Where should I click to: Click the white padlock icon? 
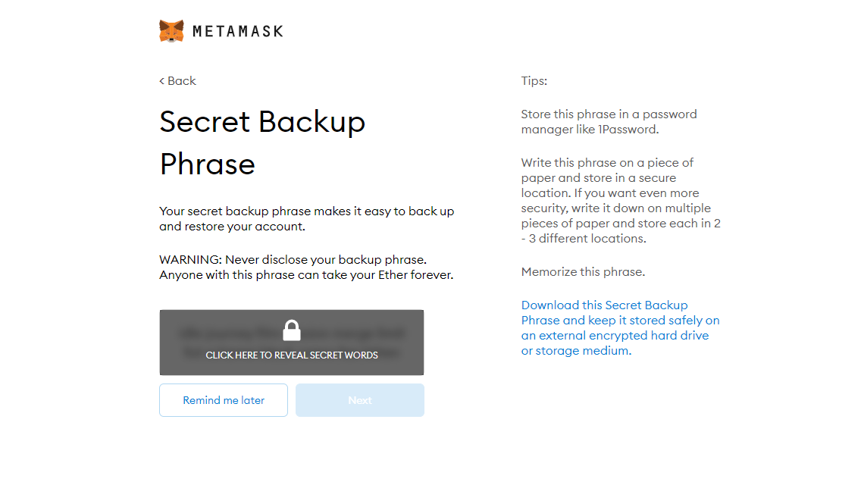coord(292,330)
